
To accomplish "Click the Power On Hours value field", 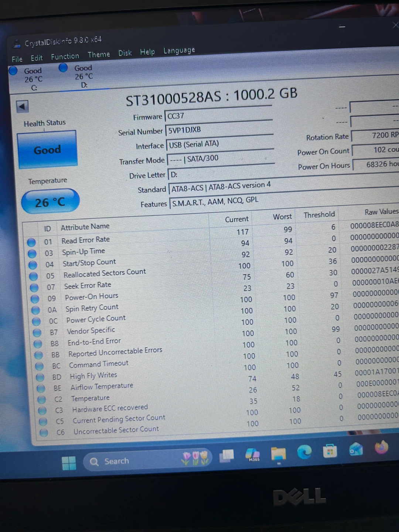I will (x=376, y=164).
